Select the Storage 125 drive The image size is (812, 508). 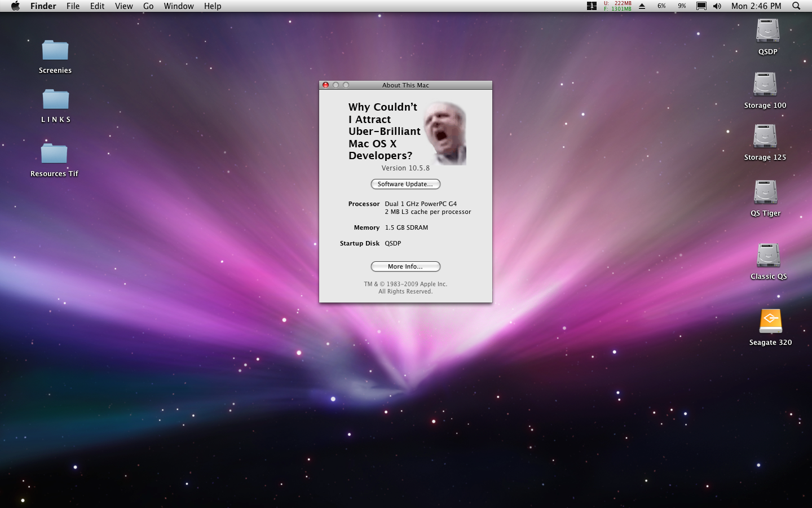[x=765, y=137]
